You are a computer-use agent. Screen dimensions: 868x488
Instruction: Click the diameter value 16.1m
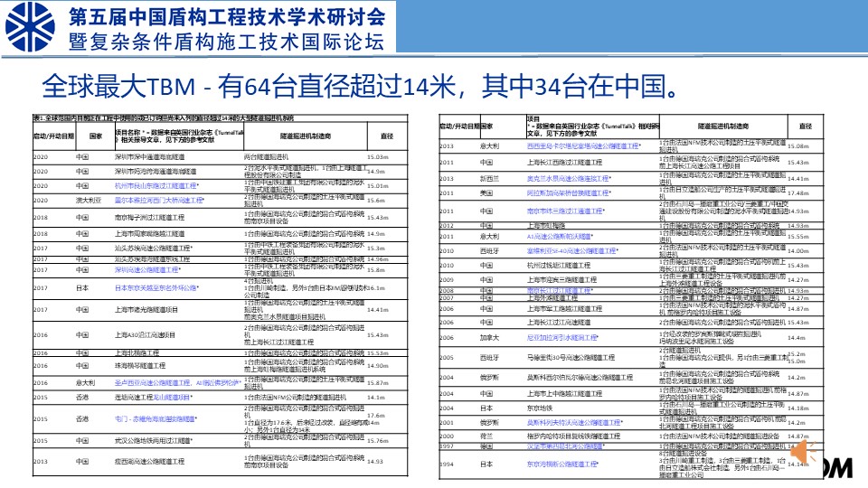(376, 288)
